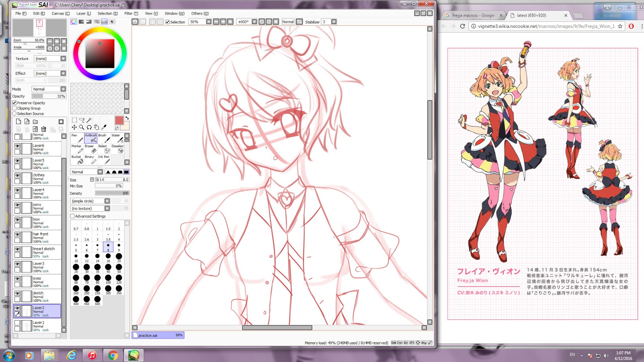The height and width of the screenshot is (362, 644).
Task: Select the magic wand tool
Action: pyautogui.click(x=89, y=120)
